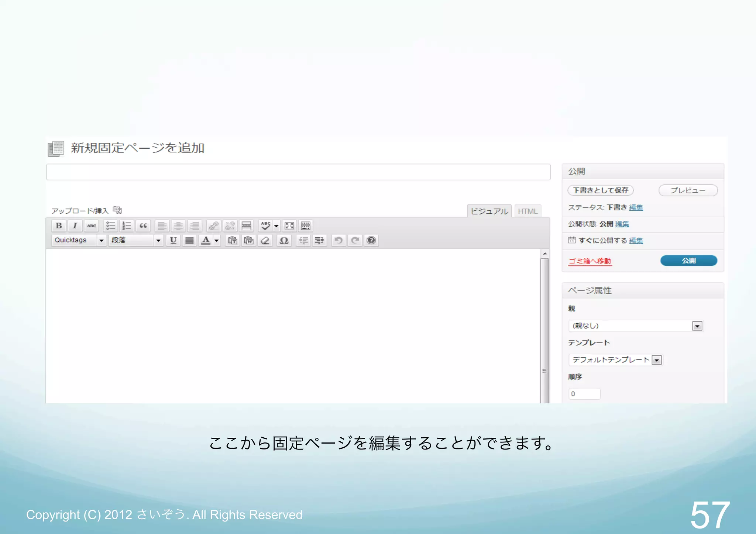The height and width of the screenshot is (534, 756).
Task: Click 編集 link next to 公開状態
Action: [622, 224]
